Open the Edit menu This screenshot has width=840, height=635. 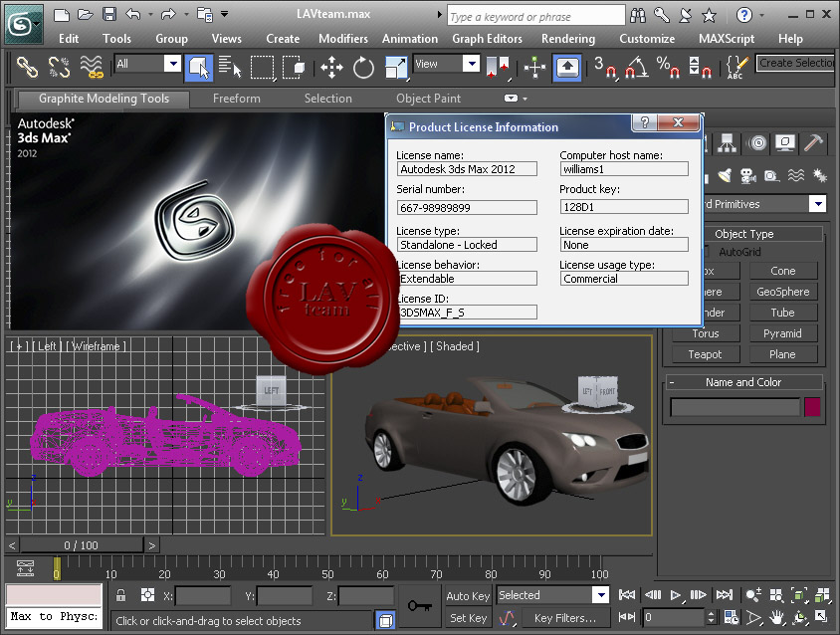[x=69, y=39]
